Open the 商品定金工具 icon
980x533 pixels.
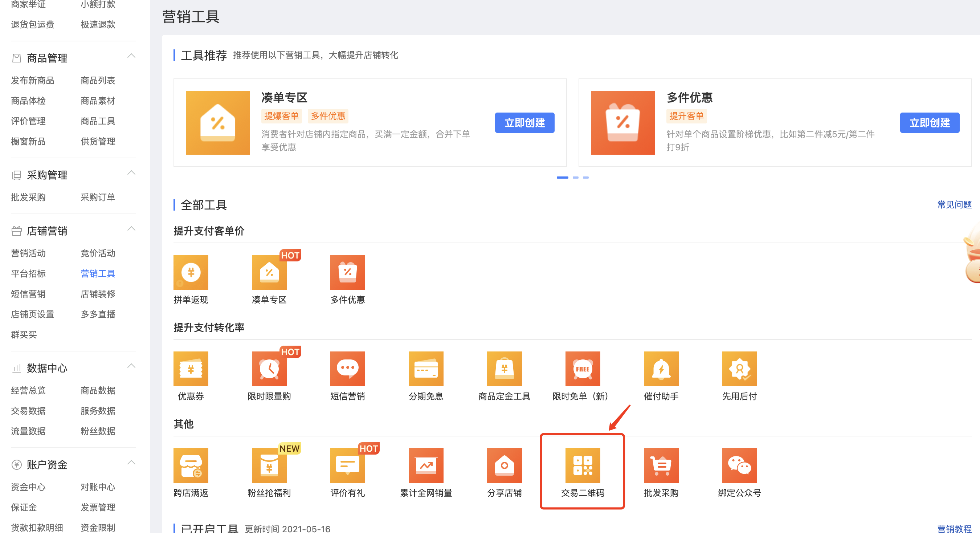[504, 369]
